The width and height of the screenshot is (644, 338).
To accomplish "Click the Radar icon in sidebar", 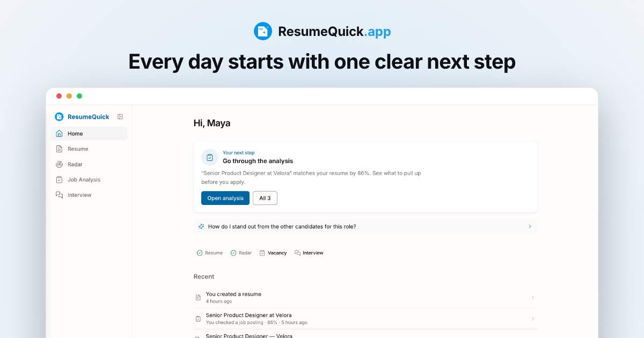I will point(59,165).
